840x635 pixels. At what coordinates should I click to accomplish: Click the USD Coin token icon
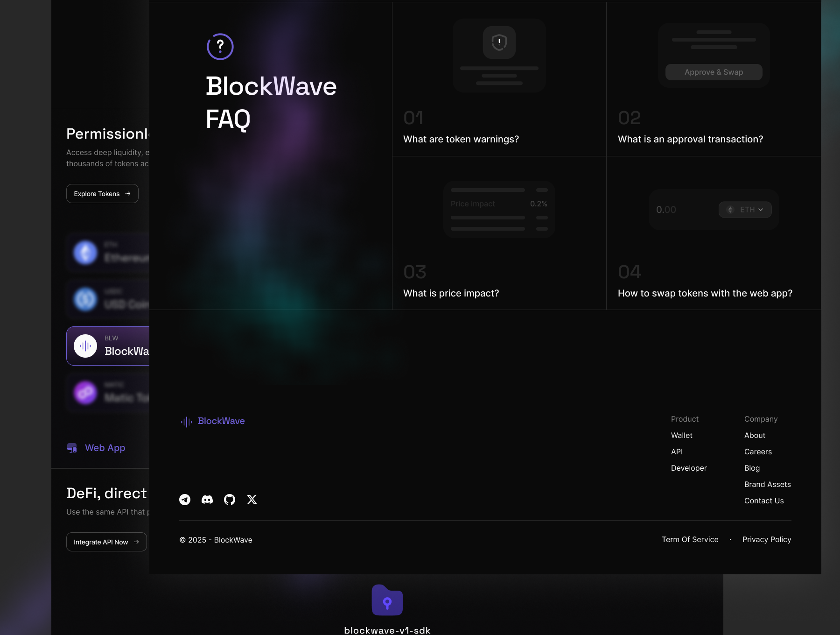85,299
